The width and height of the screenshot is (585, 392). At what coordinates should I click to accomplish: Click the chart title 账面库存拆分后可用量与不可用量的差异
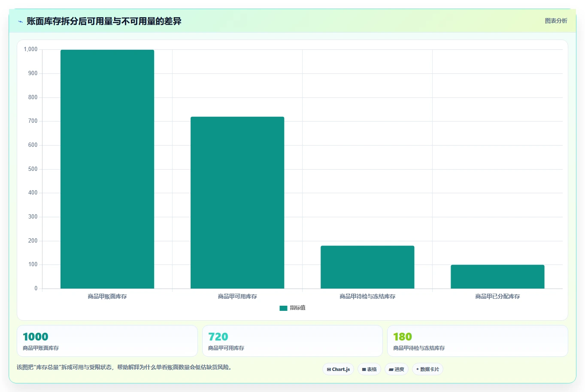[x=104, y=21]
